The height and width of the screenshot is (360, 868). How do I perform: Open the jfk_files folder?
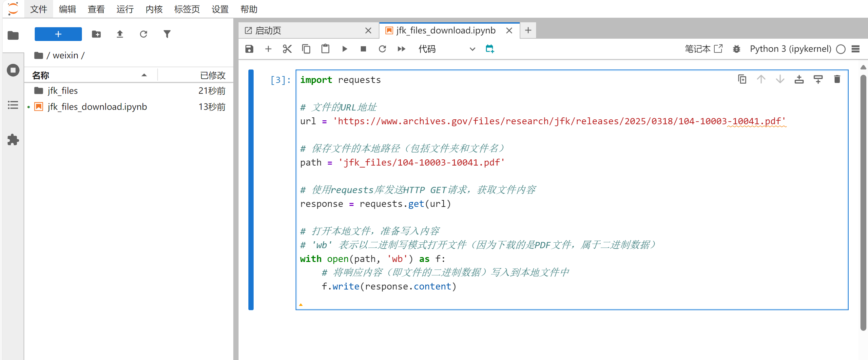tap(63, 91)
